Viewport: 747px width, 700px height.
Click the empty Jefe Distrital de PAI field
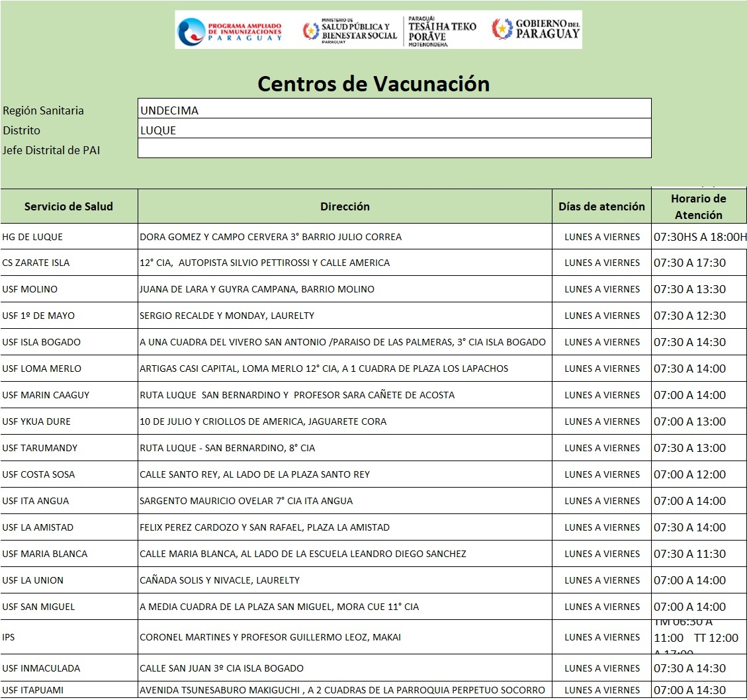point(394,148)
